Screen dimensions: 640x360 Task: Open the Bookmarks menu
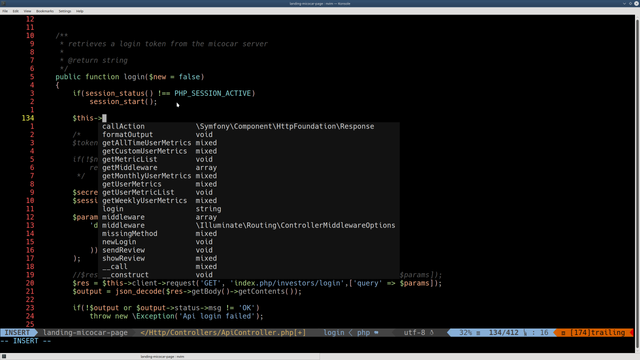click(45, 11)
